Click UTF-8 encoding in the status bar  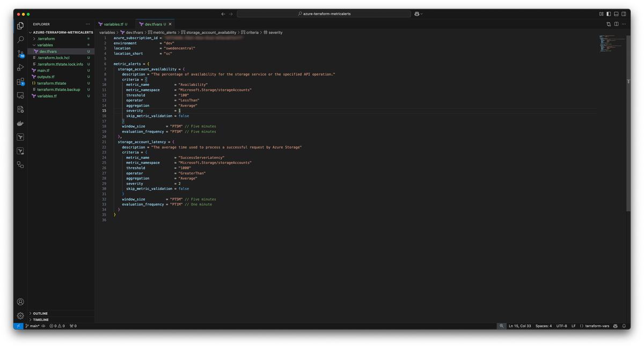(561, 326)
